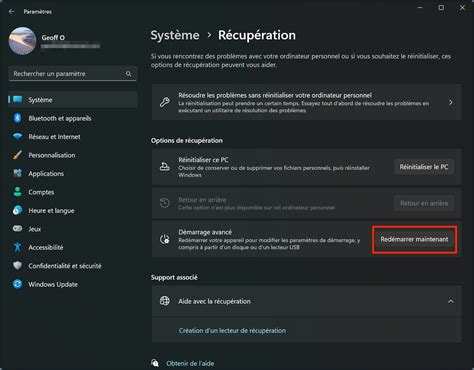Viewport: 474px width, 370px height.
Task: Open Résoudre les problèmes chevron arrow
Action: [451, 102]
